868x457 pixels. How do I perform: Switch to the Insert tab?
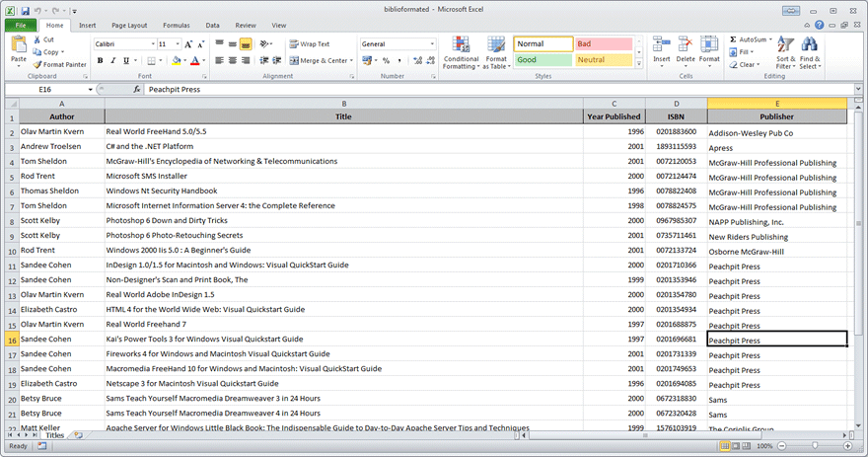point(87,25)
